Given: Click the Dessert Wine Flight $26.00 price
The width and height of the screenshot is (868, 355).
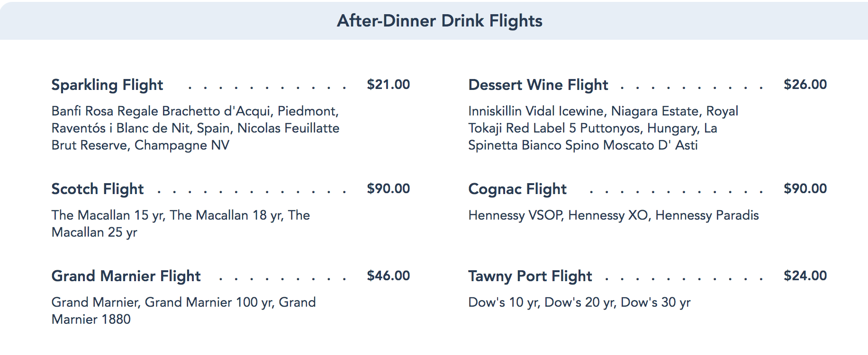Looking at the screenshot, I should click(805, 85).
